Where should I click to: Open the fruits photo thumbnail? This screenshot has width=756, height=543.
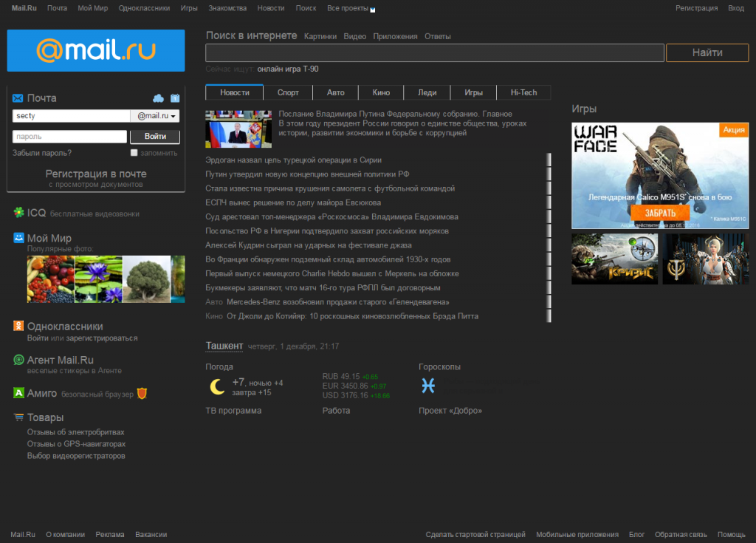(x=51, y=279)
